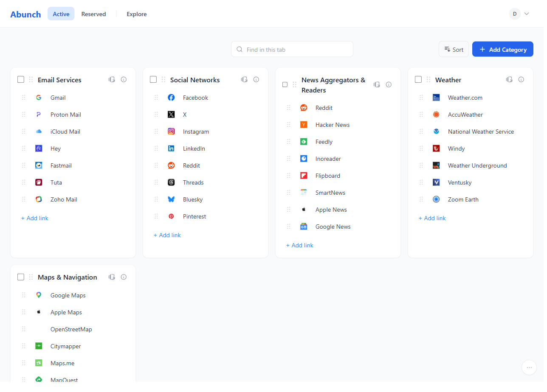
Task: Click the Flipboard logo icon
Action: point(304,176)
